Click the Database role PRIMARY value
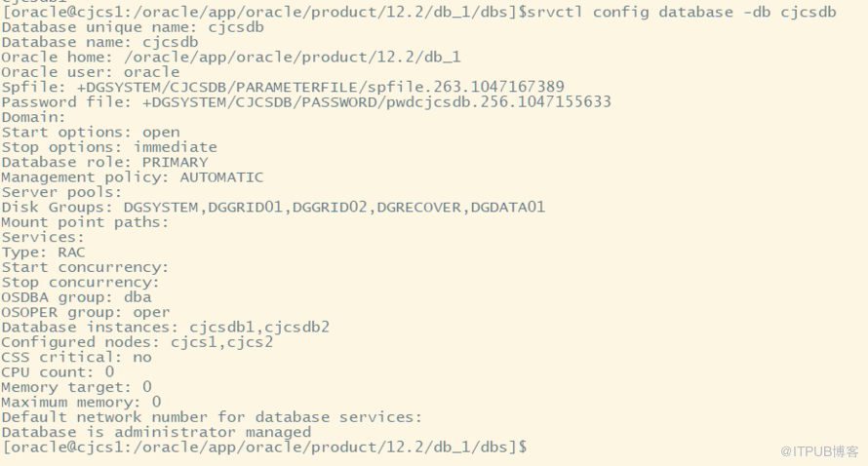The image size is (868, 466). (x=175, y=162)
